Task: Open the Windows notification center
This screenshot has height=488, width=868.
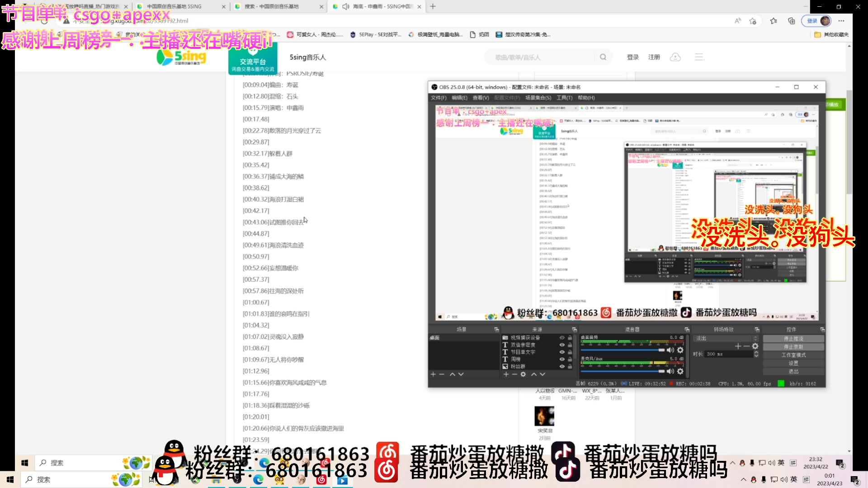Action: [855, 480]
